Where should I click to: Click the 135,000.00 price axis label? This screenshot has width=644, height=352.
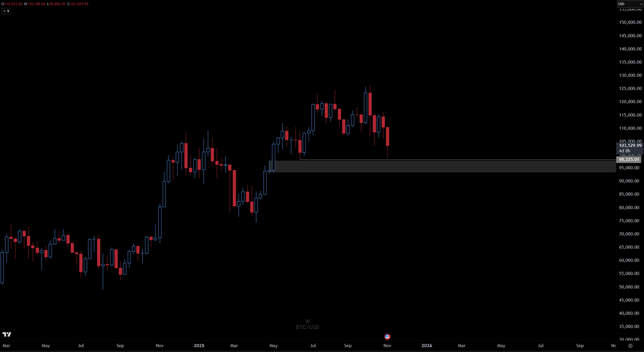point(631,62)
